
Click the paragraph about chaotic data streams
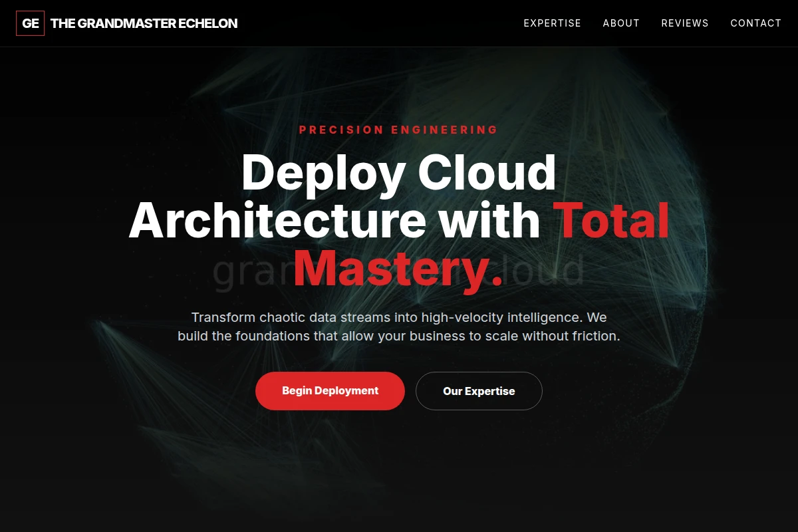pos(399,327)
